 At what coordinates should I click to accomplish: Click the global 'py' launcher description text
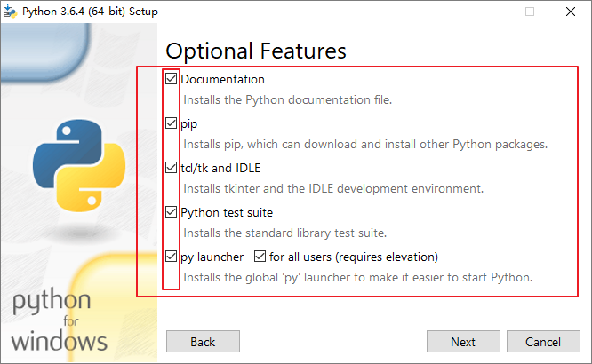coord(357,277)
